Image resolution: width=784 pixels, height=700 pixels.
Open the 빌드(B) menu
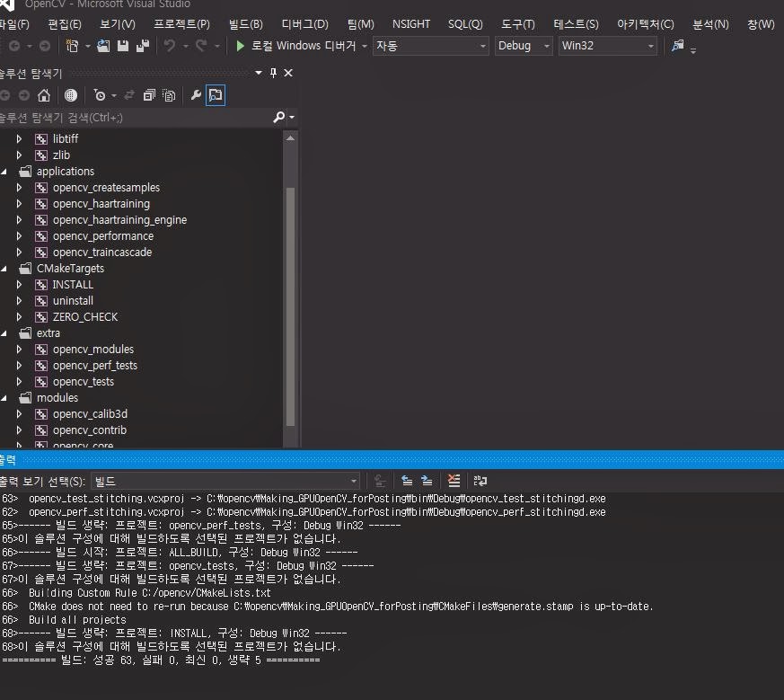coord(244,24)
